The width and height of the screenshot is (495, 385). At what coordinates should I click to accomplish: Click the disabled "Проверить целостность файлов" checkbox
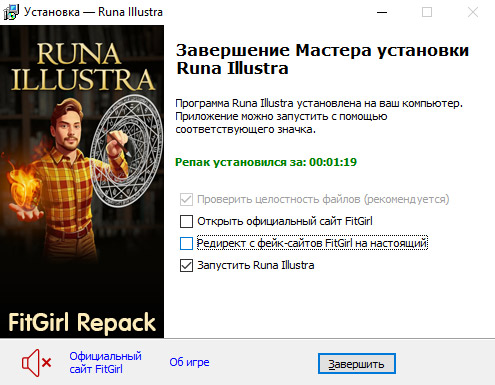point(186,199)
